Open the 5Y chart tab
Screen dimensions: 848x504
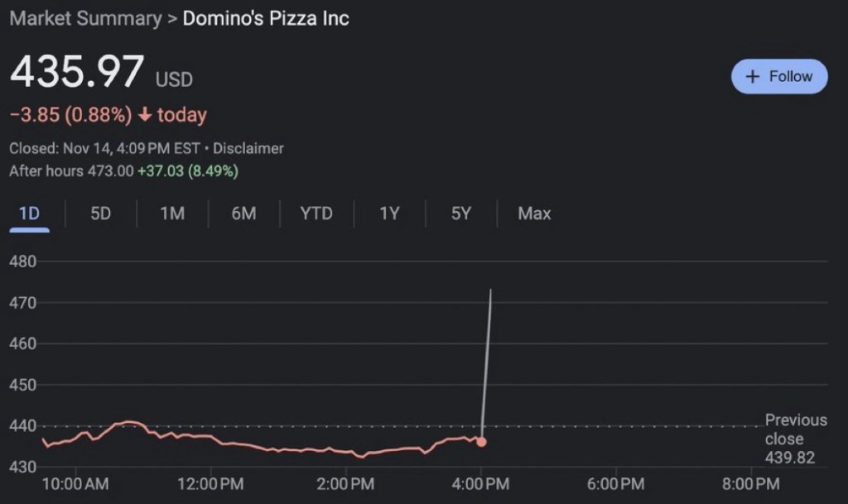coord(461,214)
